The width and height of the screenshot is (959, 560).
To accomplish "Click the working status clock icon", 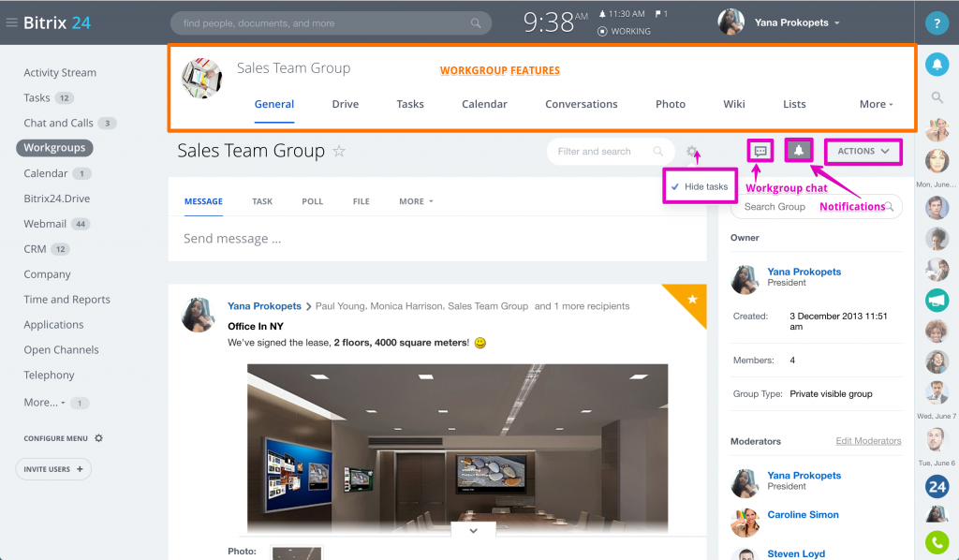I will click(x=602, y=31).
